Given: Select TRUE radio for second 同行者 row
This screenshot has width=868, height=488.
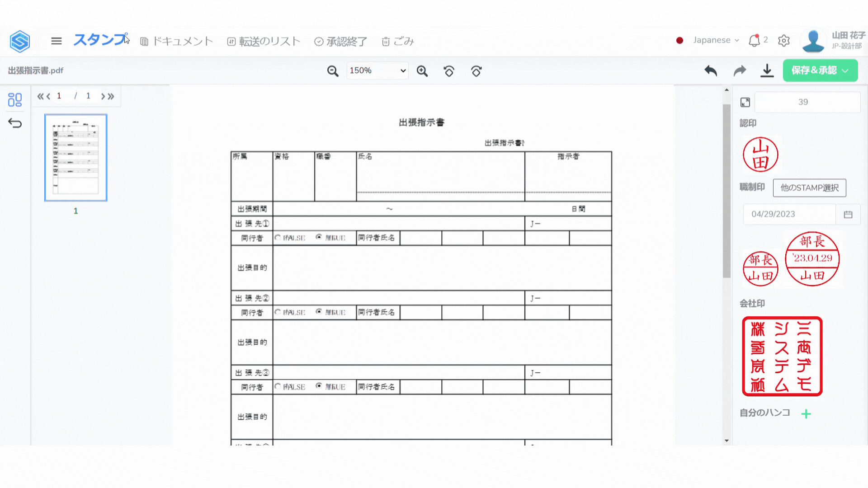Looking at the screenshot, I should (319, 312).
